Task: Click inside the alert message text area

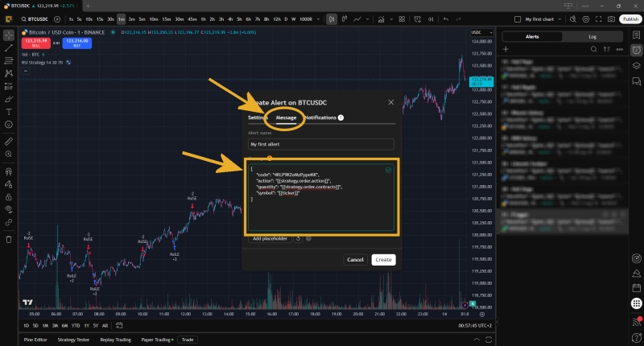Action: [x=320, y=197]
